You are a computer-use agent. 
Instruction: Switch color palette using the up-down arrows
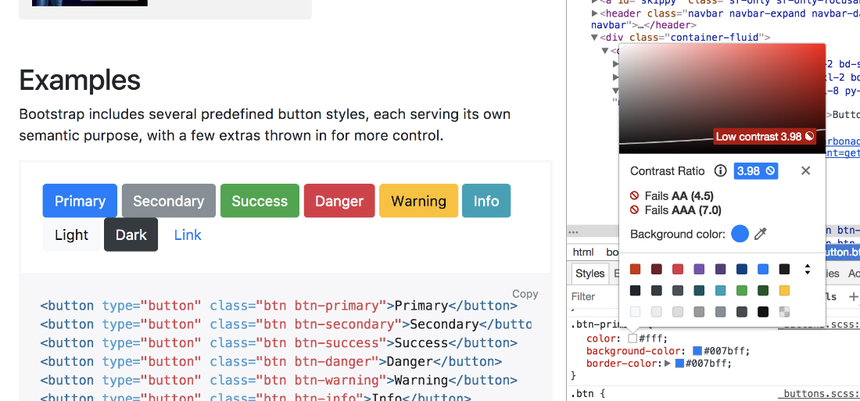pos(808,269)
